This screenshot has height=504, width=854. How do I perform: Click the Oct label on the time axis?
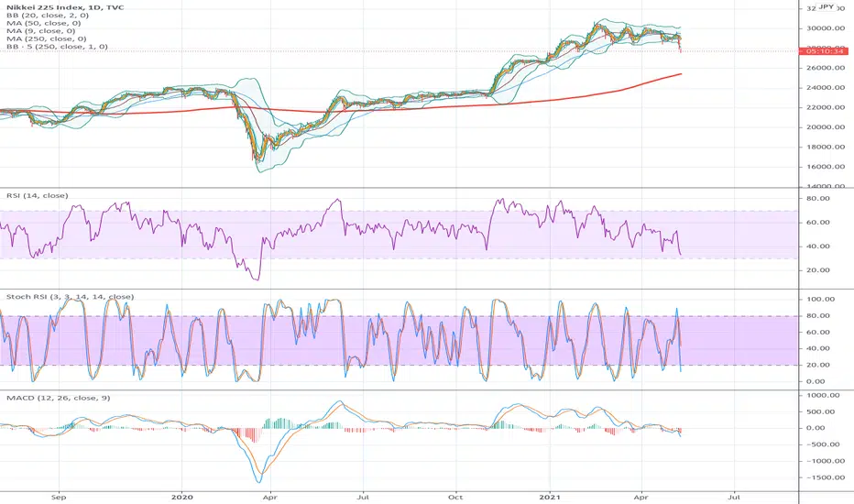click(455, 497)
